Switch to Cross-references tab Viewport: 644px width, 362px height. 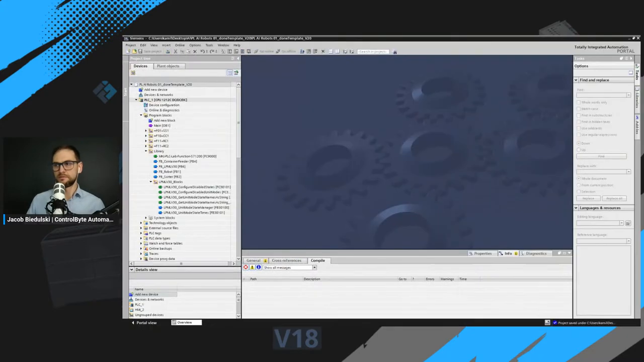pos(286,260)
